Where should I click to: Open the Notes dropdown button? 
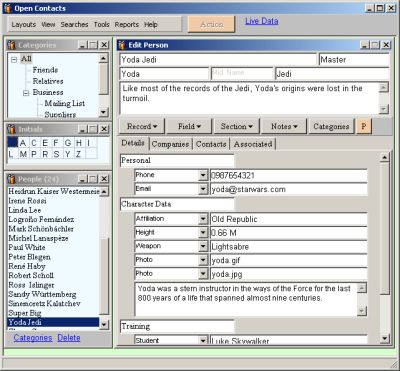(x=284, y=126)
